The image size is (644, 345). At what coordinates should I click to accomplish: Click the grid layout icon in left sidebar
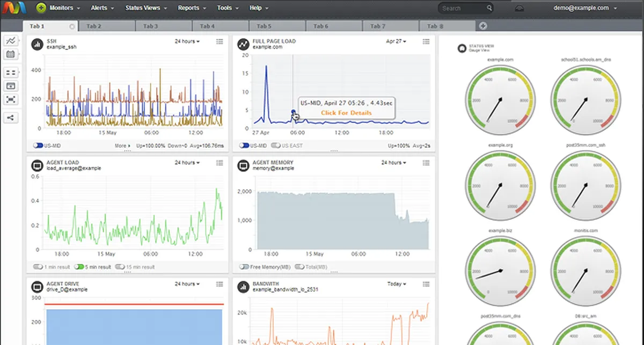(x=11, y=73)
